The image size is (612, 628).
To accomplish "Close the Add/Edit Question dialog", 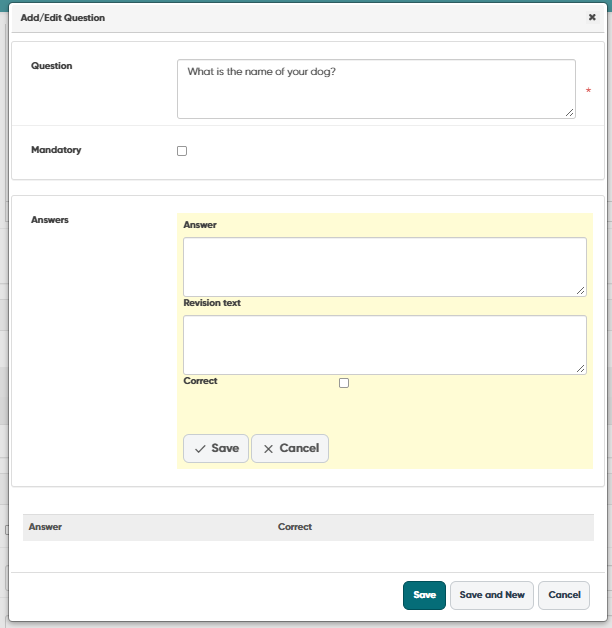I will tap(592, 17).
